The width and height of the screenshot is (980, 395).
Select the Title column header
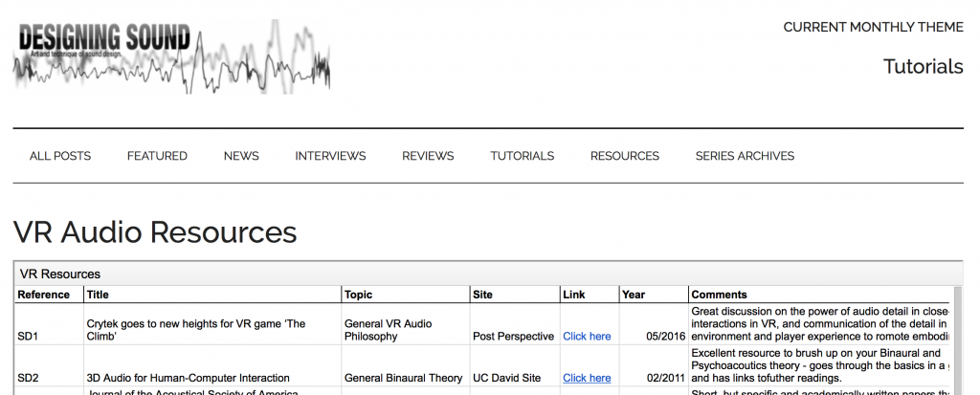pos(99,295)
